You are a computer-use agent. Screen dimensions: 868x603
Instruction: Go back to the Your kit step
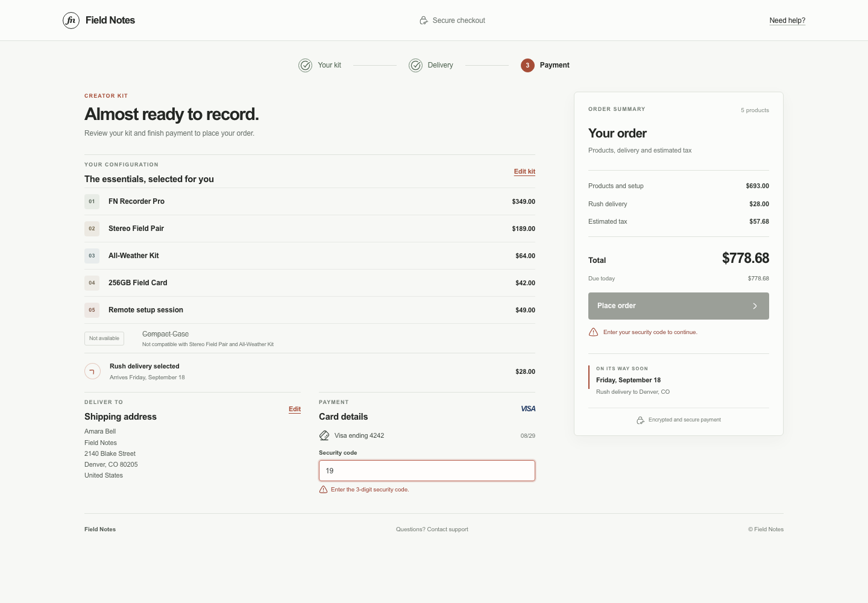coord(329,65)
